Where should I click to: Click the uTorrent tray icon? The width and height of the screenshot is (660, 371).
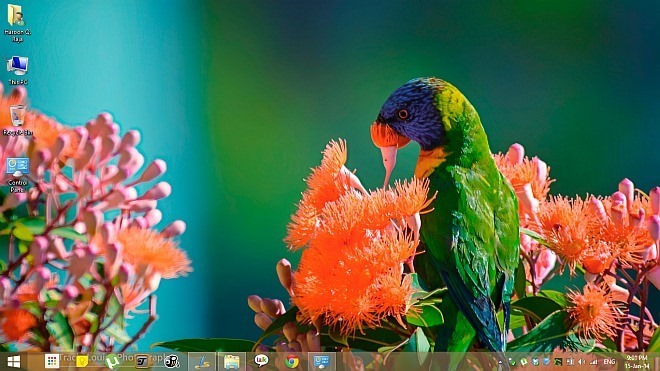click(524, 362)
